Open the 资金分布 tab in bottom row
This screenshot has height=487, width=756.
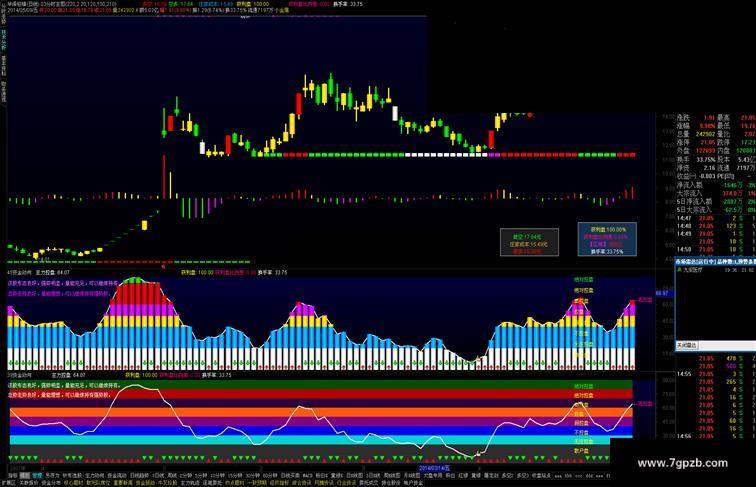[51, 483]
